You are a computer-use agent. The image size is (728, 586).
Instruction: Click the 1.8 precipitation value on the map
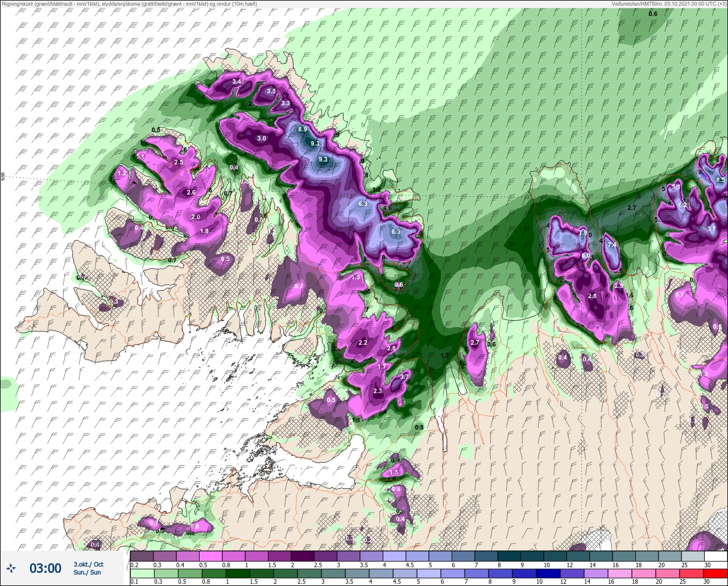[x=205, y=231]
